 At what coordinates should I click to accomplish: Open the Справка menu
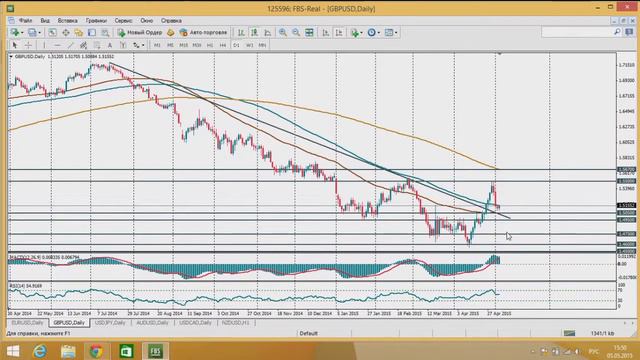click(x=171, y=20)
